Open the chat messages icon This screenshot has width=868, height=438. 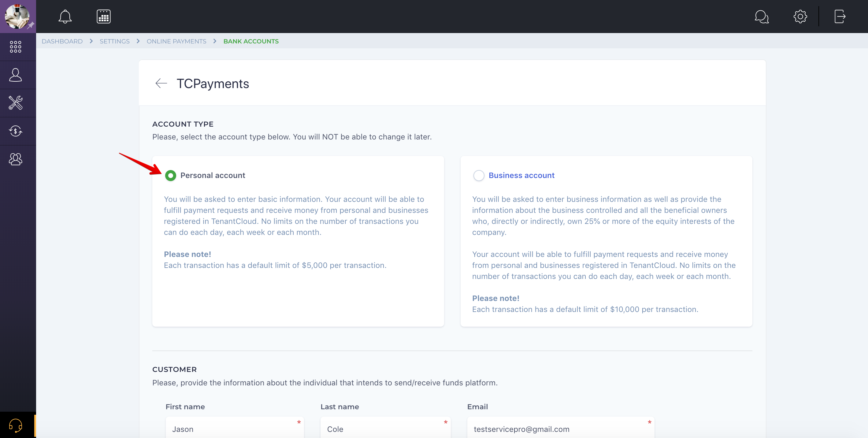pyautogui.click(x=761, y=17)
